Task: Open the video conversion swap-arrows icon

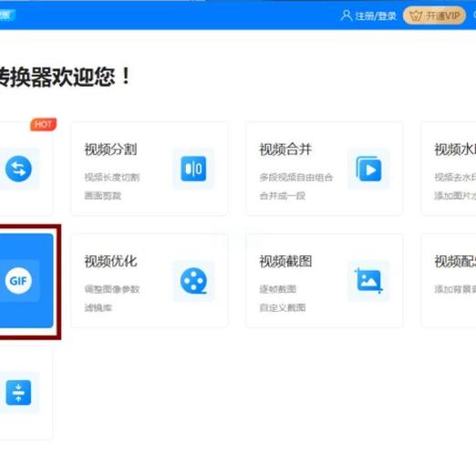Action: [x=18, y=169]
